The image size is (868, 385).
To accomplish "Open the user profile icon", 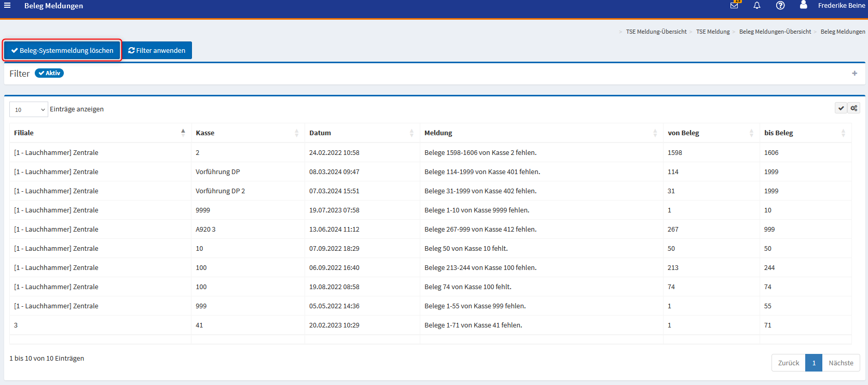I will (x=803, y=5).
